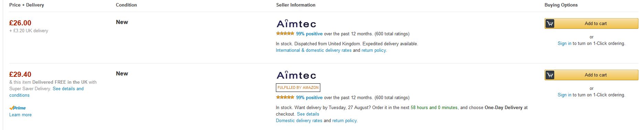Click the cart icon in the first Add to cart button
The height and width of the screenshot is (130, 644).
550,23
